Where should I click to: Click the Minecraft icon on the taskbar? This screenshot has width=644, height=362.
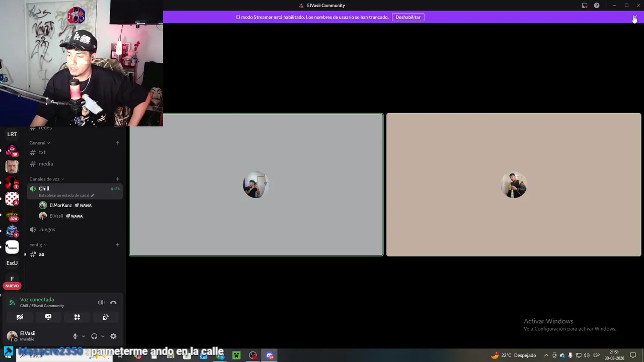coord(236,355)
